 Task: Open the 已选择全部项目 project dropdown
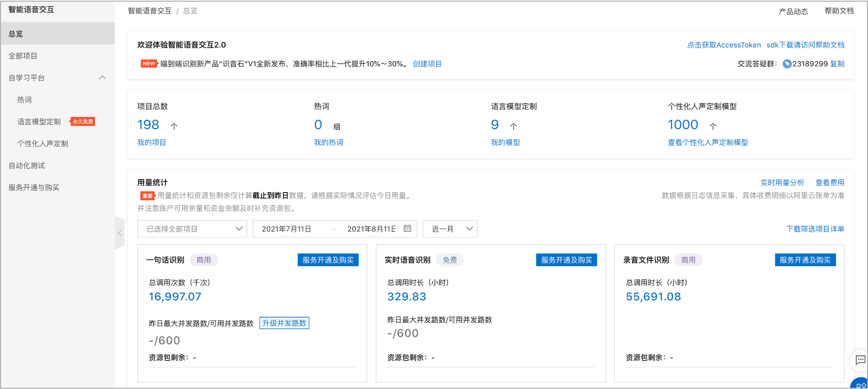coord(192,229)
